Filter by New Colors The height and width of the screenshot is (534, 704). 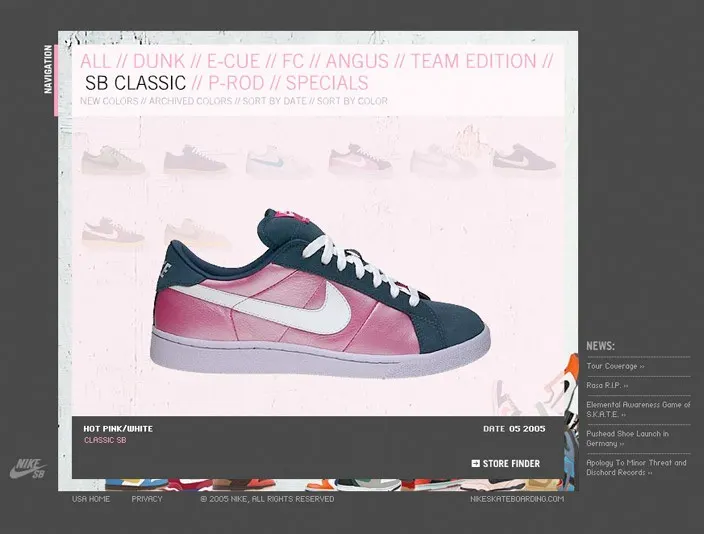[109, 101]
